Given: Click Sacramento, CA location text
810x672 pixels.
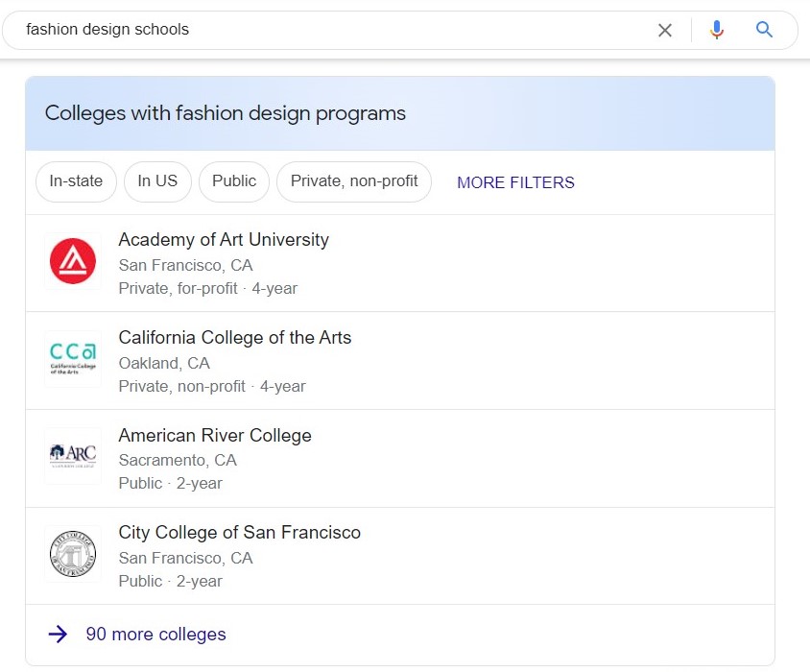Looking at the screenshot, I should point(178,460).
